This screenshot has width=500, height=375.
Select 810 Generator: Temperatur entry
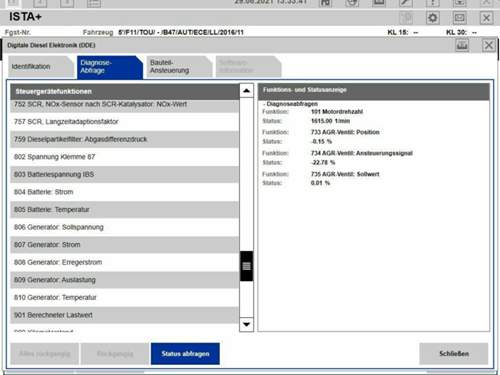pos(124,297)
